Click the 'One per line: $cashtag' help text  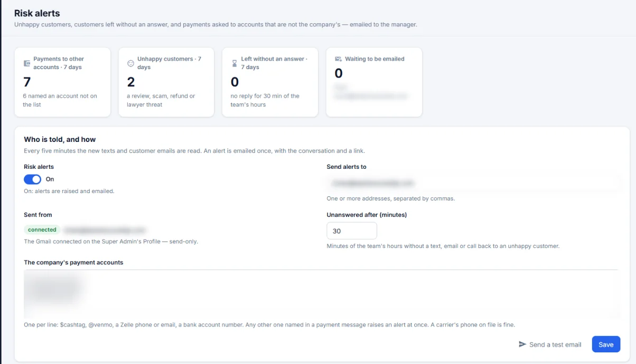(269, 324)
